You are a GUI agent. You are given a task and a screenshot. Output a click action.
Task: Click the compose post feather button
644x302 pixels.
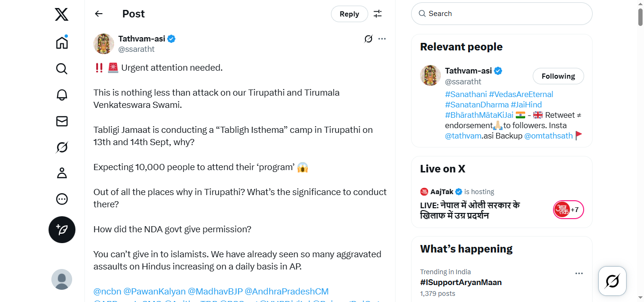coord(62,229)
